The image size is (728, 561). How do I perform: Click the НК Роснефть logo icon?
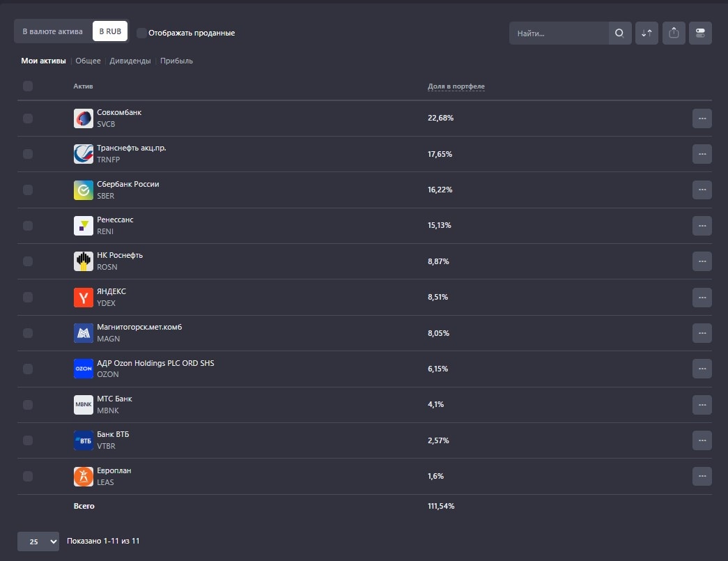pyautogui.click(x=84, y=261)
